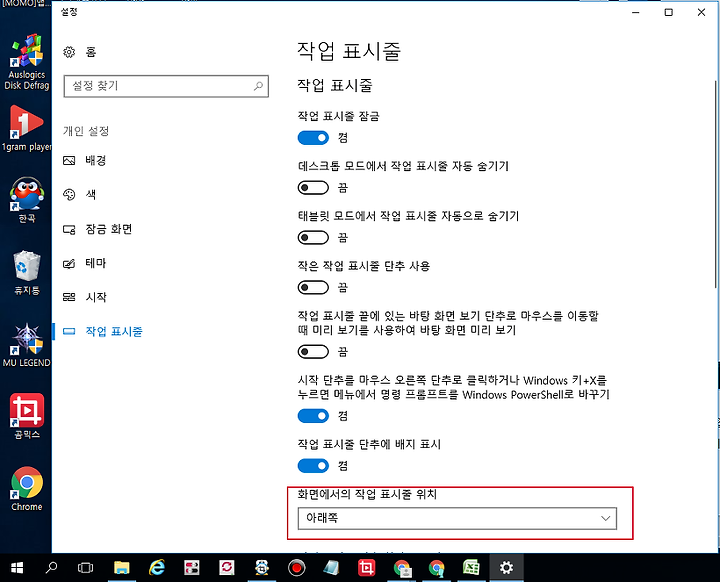This screenshot has width=720, height=582.
Task: Go to 배경 settings page
Action: point(96,160)
